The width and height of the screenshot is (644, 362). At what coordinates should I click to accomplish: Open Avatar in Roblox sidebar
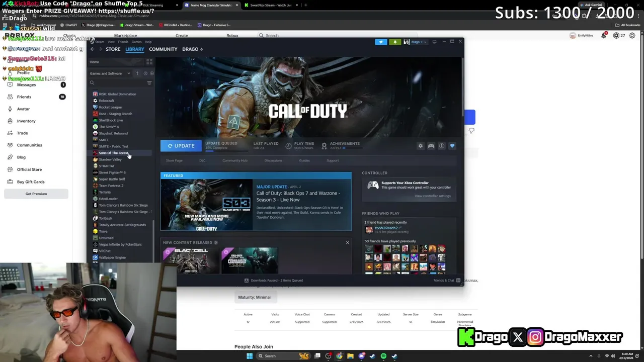click(23, 109)
